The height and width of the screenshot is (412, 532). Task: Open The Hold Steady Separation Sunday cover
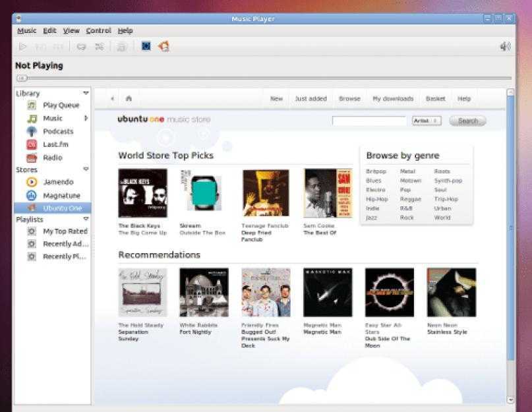(x=143, y=292)
